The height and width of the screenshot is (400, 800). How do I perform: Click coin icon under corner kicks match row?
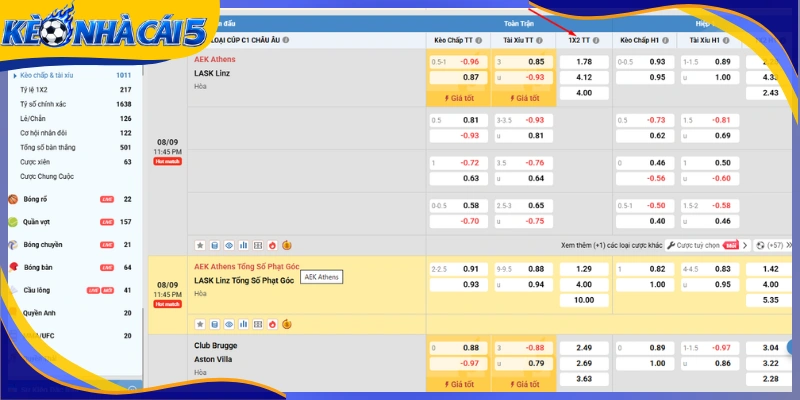pyautogui.click(x=287, y=324)
